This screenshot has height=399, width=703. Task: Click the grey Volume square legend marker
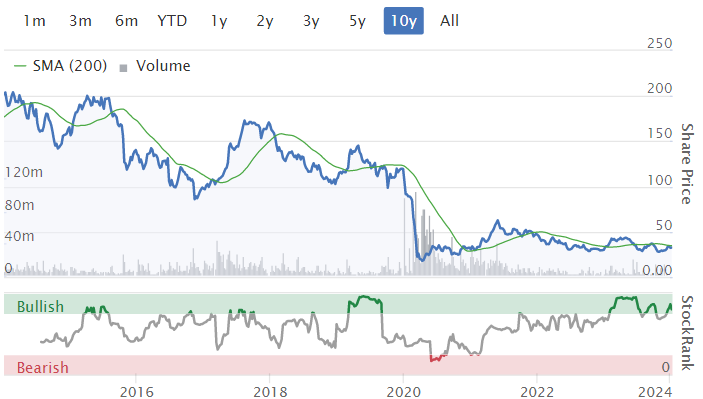pyautogui.click(x=123, y=68)
